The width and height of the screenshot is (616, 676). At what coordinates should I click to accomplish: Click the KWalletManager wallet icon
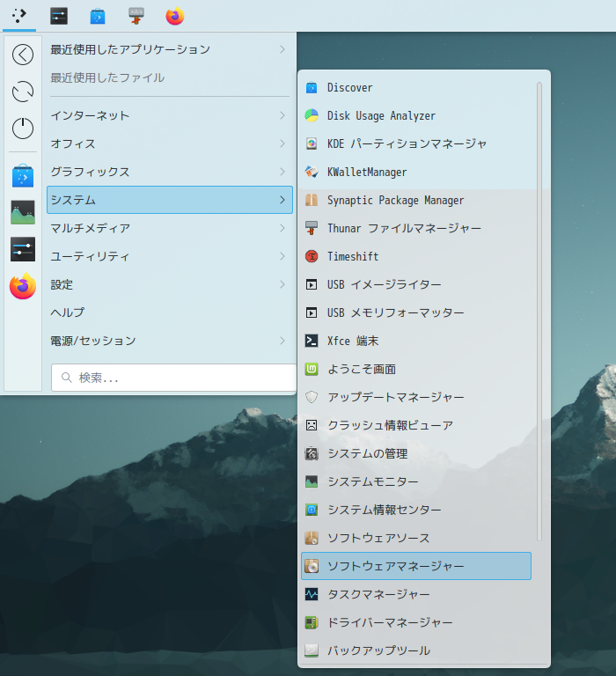312,172
